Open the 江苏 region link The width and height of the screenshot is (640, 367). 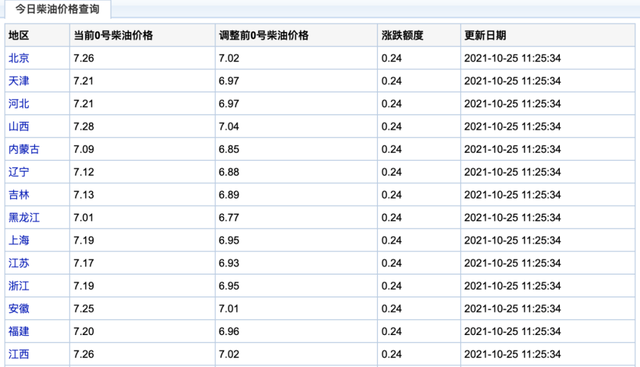(x=19, y=263)
